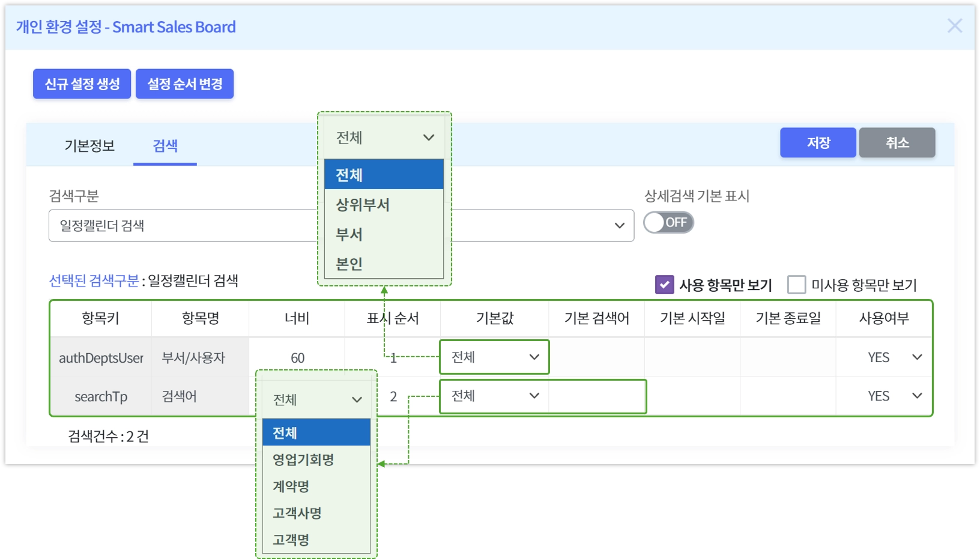Click the 너비 cell showing 60
This screenshot has height=559, width=980.
pyautogui.click(x=297, y=357)
